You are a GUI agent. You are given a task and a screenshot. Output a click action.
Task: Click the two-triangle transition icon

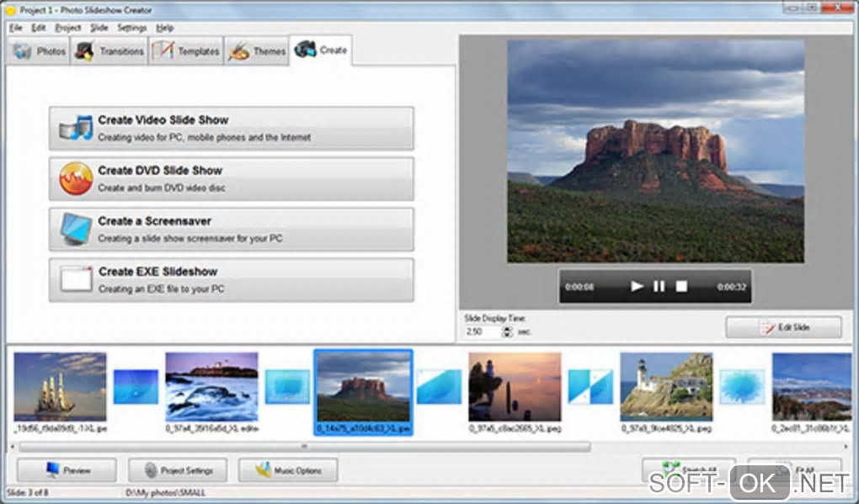pyautogui.click(x=590, y=387)
